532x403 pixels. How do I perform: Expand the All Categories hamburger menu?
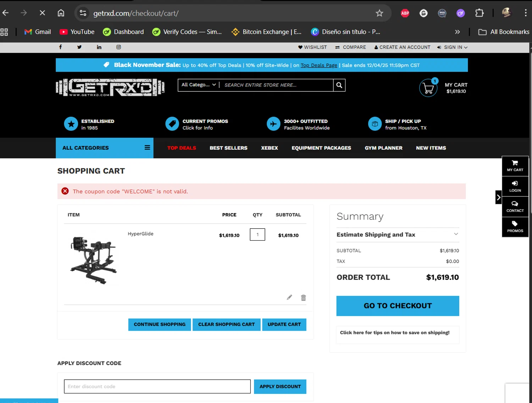click(x=147, y=148)
